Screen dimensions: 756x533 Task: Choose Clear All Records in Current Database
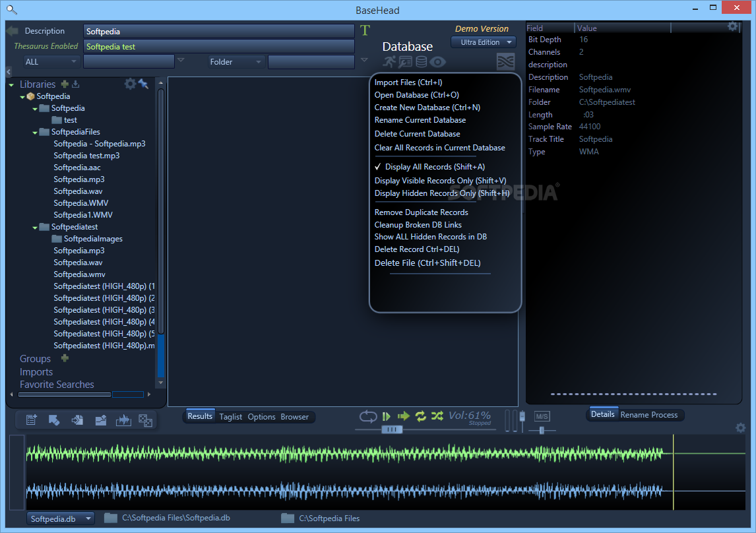pyautogui.click(x=440, y=148)
